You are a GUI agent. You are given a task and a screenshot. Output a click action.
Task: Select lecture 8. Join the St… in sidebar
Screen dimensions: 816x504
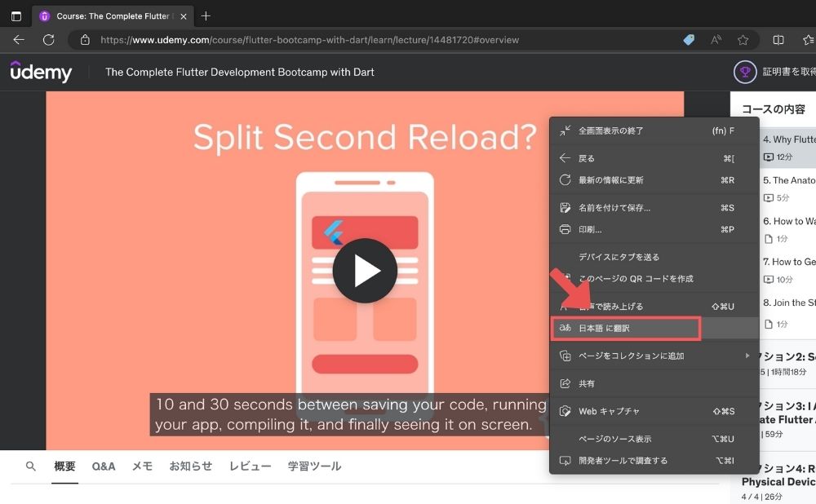pos(788,312)
